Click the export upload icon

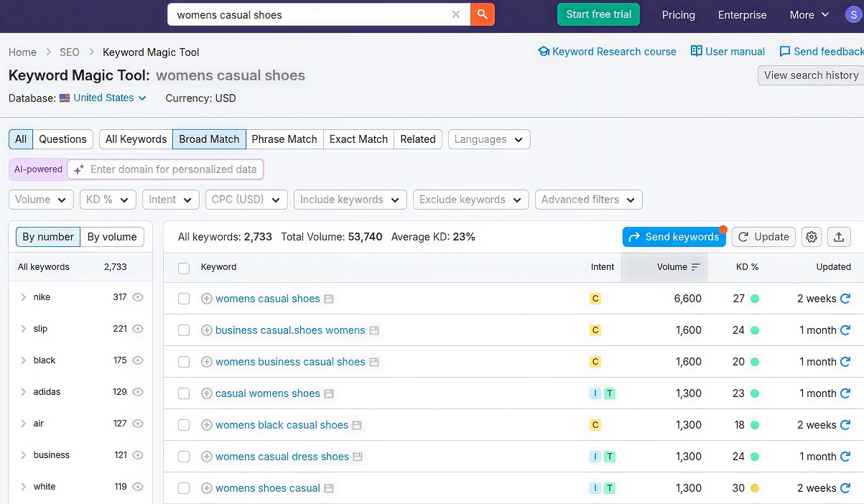839,237
